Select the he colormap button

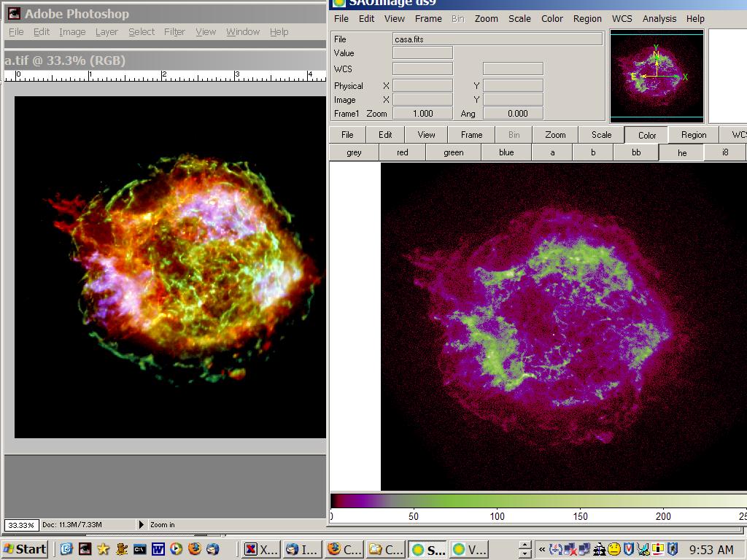[682, 153]
